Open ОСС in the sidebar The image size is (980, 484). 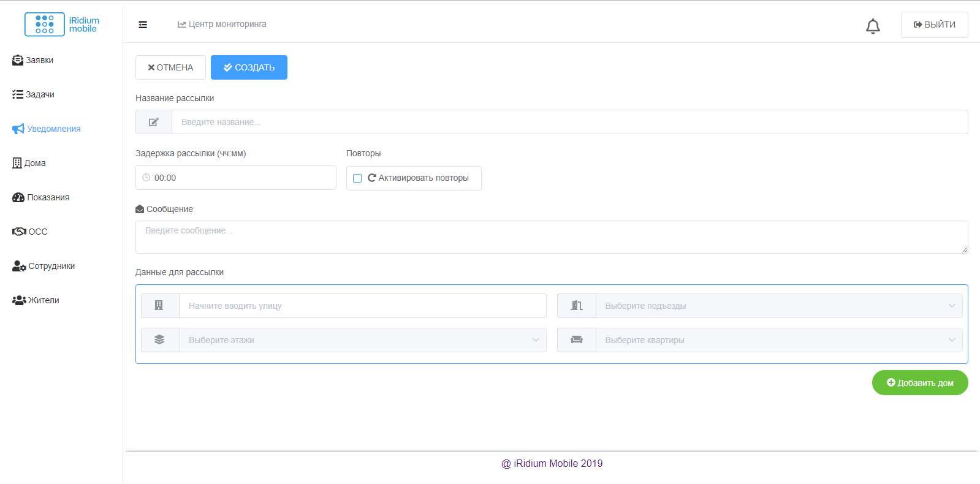pyautogui.click(x=29, y=232)
